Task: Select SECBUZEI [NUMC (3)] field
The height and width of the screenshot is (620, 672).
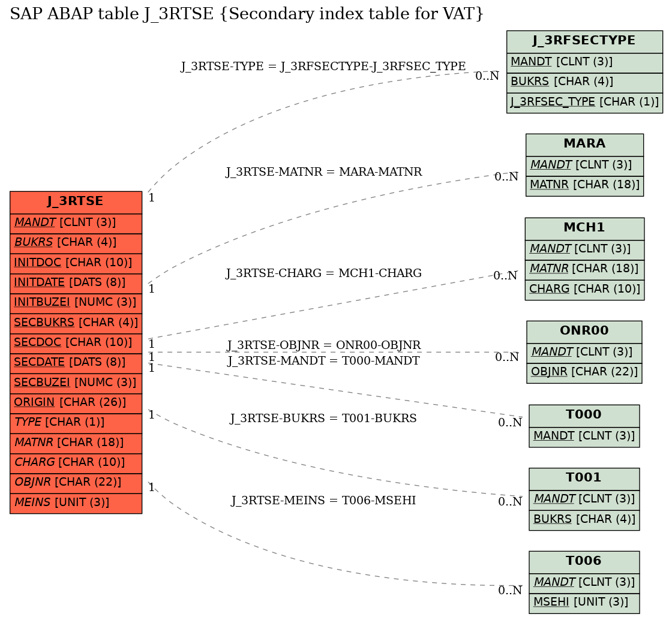Action: [x=76, y=384]
